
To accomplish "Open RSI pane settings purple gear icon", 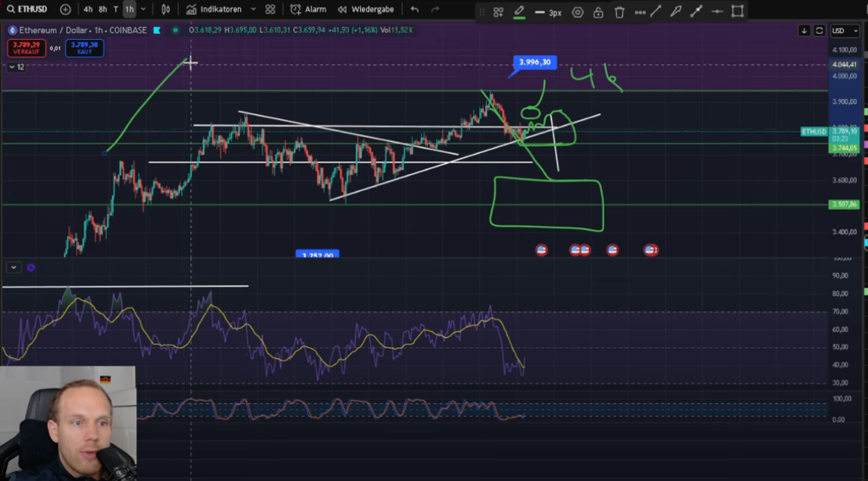I will [31, 268].
